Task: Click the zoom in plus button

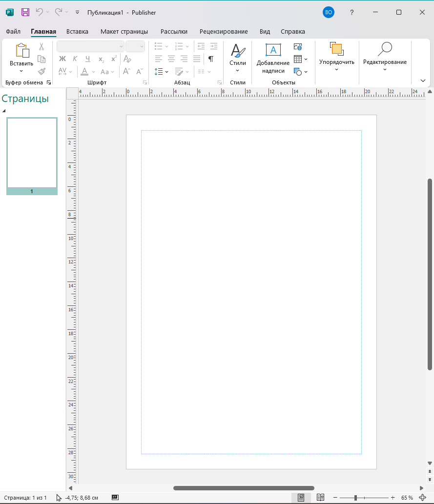Action: (393, 498)
